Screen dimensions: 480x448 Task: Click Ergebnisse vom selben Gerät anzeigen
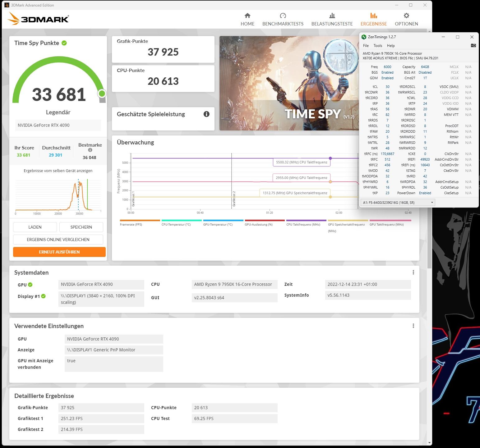58,171
